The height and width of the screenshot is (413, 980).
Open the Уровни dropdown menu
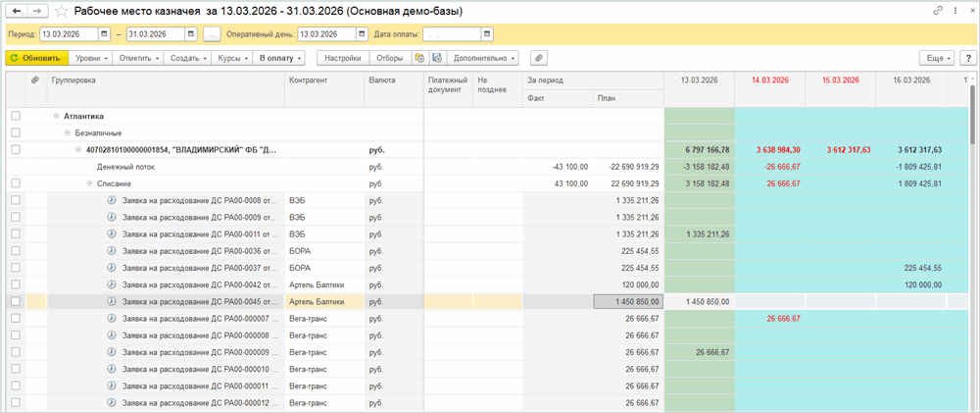[92, 58]
